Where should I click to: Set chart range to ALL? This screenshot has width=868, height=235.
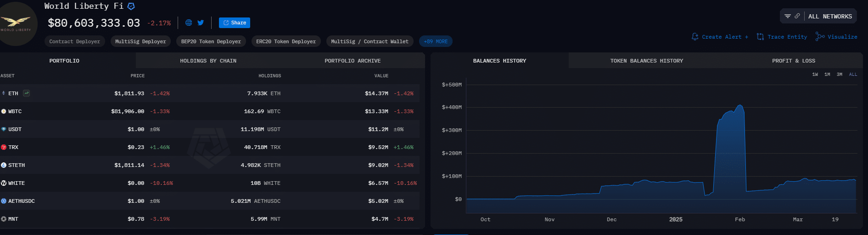[853, 75]
